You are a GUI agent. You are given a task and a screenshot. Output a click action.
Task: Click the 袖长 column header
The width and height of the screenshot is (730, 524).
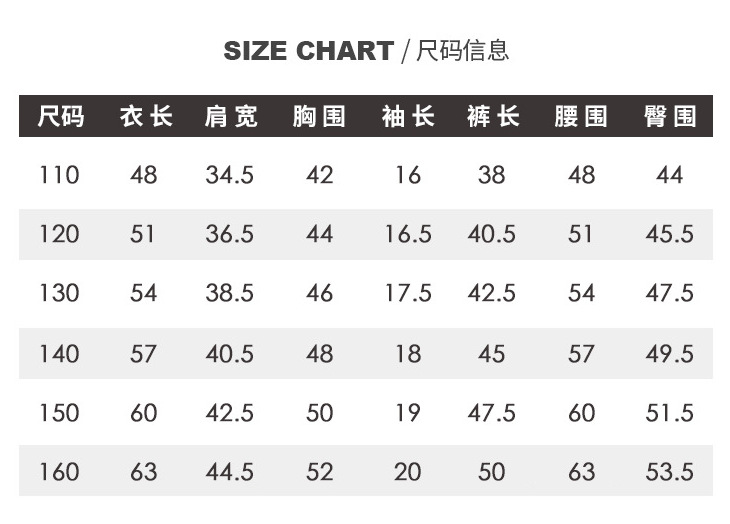[x=407, y=116]
